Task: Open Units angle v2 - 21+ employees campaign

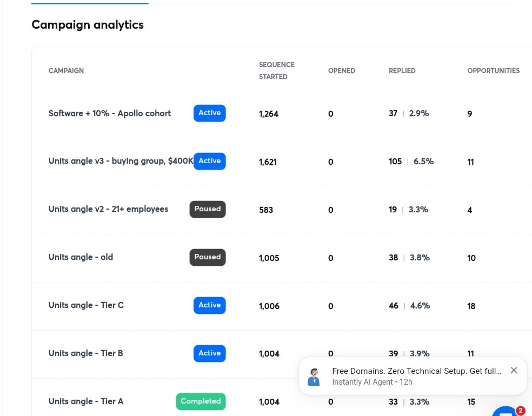Action: click(108, 209)
